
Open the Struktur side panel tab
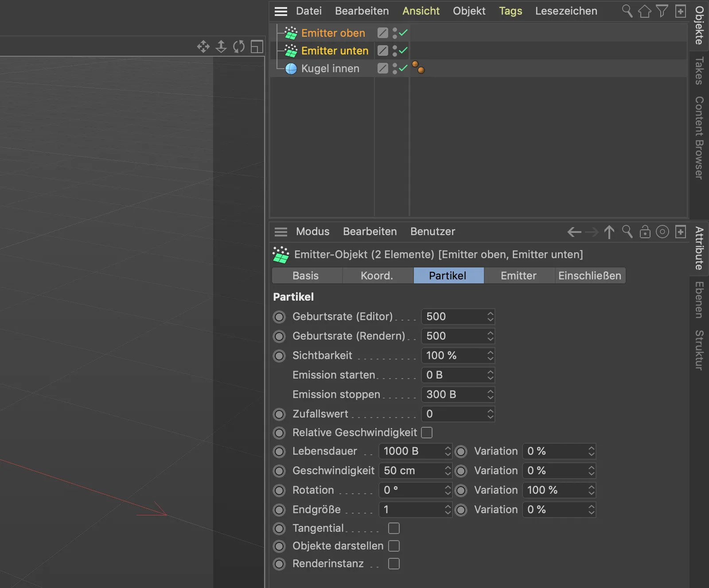click(x=699, y=350)
